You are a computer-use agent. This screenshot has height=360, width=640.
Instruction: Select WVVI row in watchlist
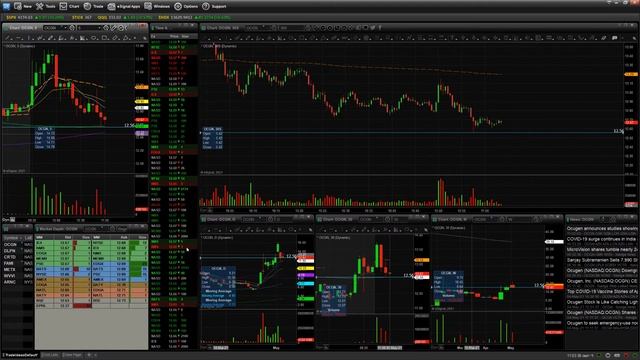[x=17, y=276]
